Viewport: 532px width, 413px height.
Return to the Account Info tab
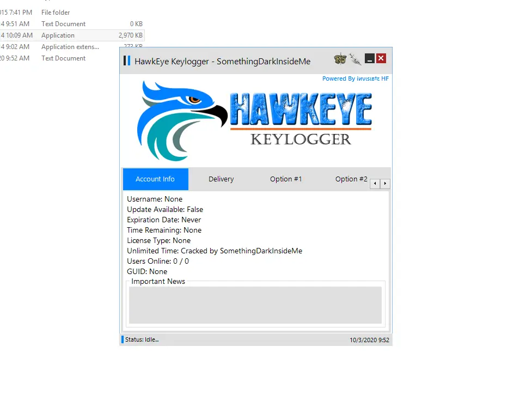pos(155,179)
